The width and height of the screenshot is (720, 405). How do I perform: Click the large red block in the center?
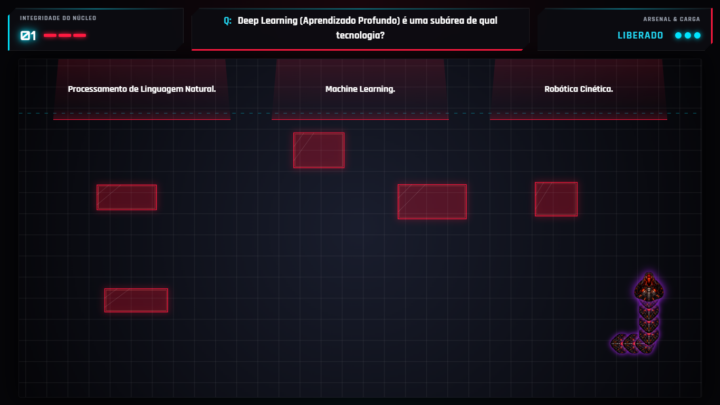pyautogui.click(x=431, y=201)
